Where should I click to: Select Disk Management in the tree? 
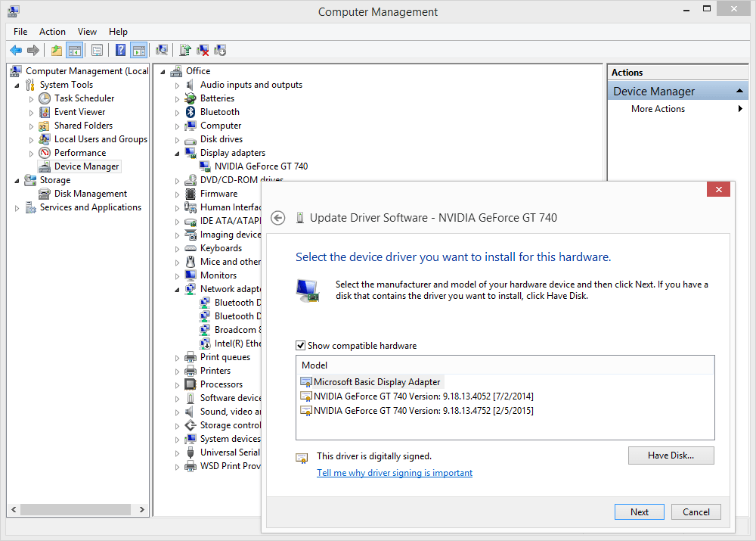[90, 194]
